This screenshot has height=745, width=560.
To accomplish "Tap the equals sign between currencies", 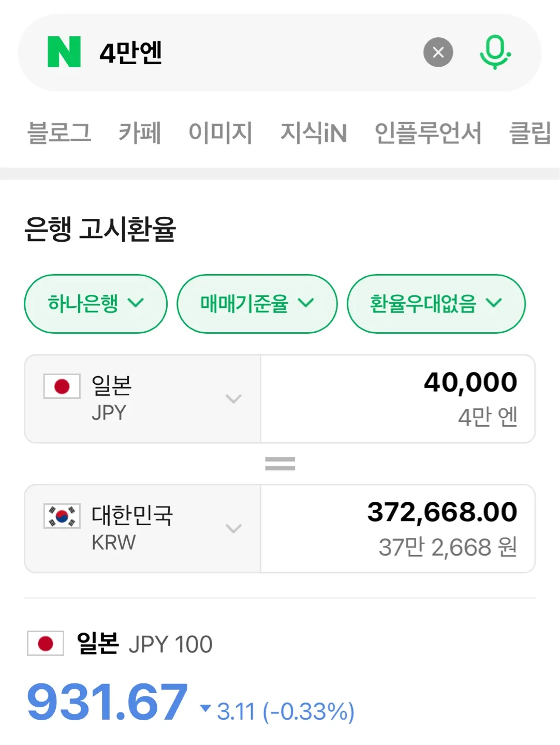I will [280, 464].
